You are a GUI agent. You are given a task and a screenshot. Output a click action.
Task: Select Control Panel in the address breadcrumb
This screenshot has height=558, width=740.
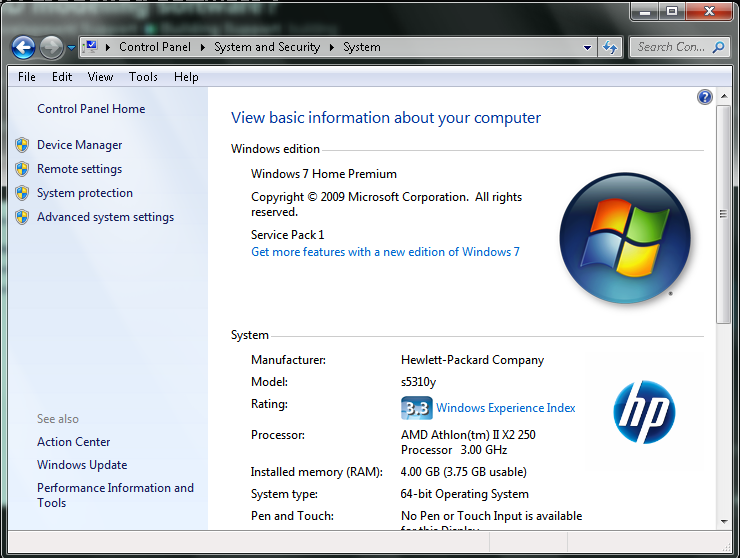tap(155, 47)
